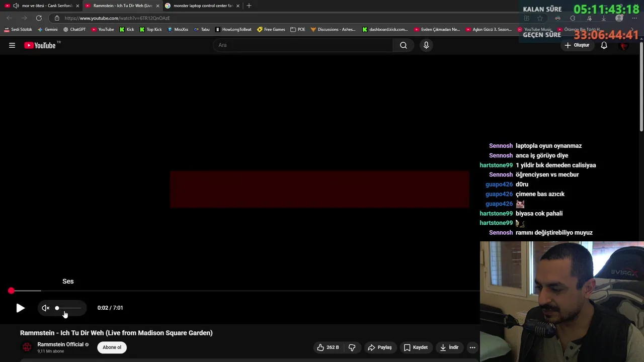Open the Tabu bookmark
The width and height of the screenshot is (644, 362).
(202, 29)
